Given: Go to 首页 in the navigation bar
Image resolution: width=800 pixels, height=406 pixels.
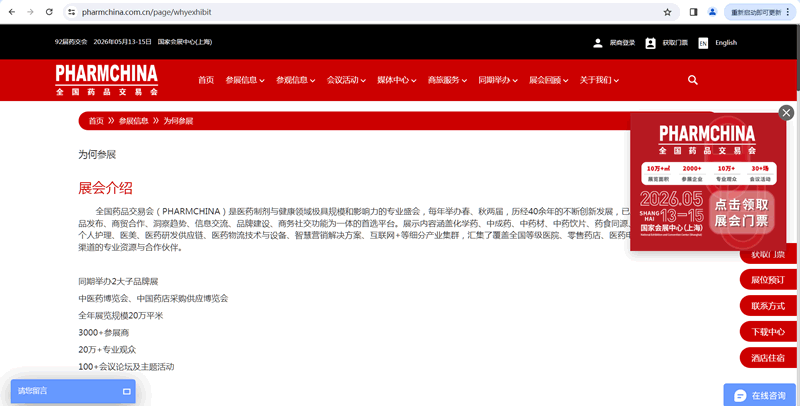Looking at the screenshot, I should (206, 80).
